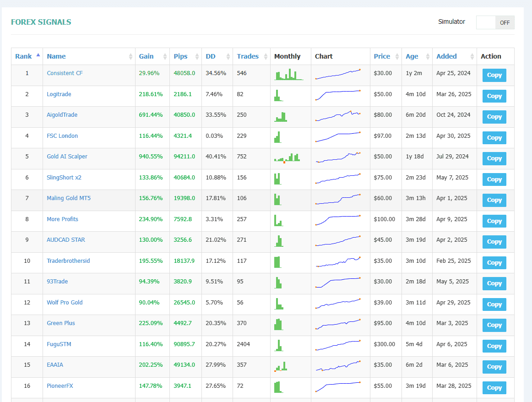The image size is (532, 402).
Task: Select the 2404 trades cell
Action: point(243,344)
